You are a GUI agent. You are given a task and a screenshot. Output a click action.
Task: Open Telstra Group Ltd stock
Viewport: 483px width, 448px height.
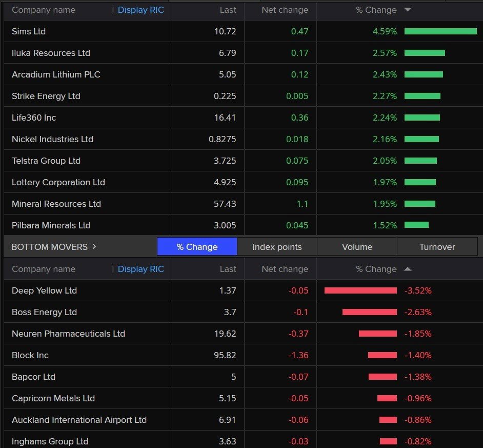[46, 161]
